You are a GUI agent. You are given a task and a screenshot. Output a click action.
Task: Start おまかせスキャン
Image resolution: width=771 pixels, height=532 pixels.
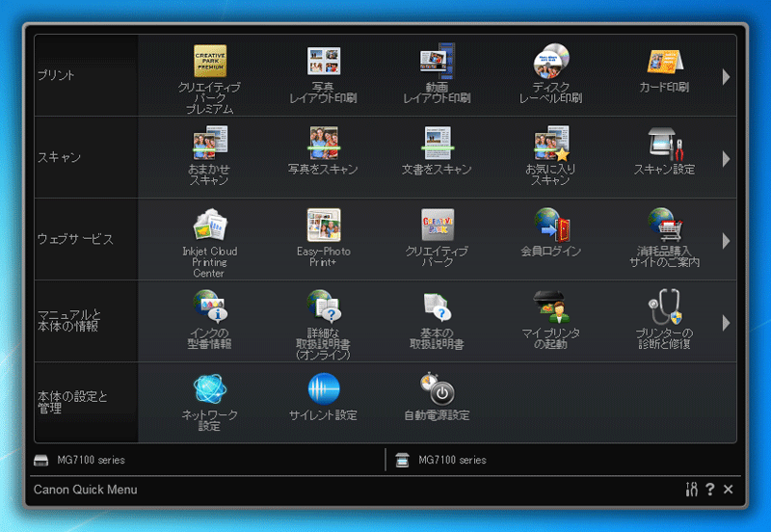coord(210,143)
